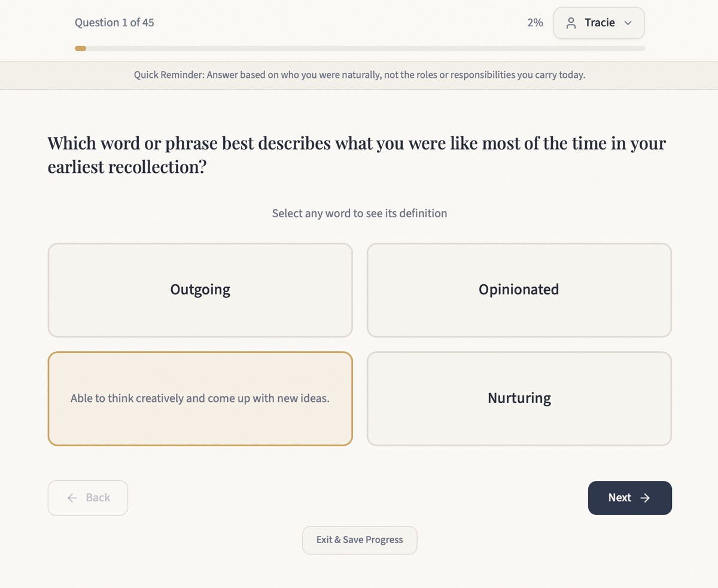
Task: Click the quiz progress bar
Action: tap(360, 48)
